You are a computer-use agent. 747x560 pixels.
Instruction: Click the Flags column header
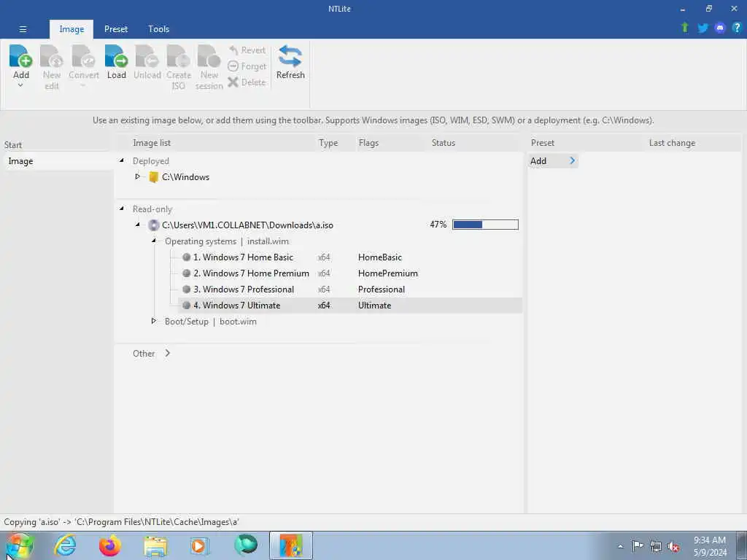(x=368, y=143)
